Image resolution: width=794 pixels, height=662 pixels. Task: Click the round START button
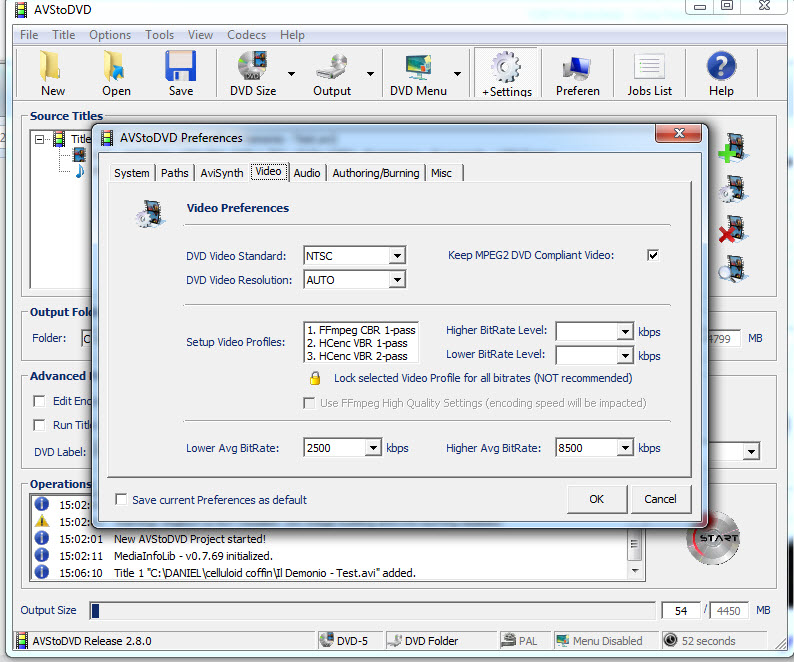713,538
